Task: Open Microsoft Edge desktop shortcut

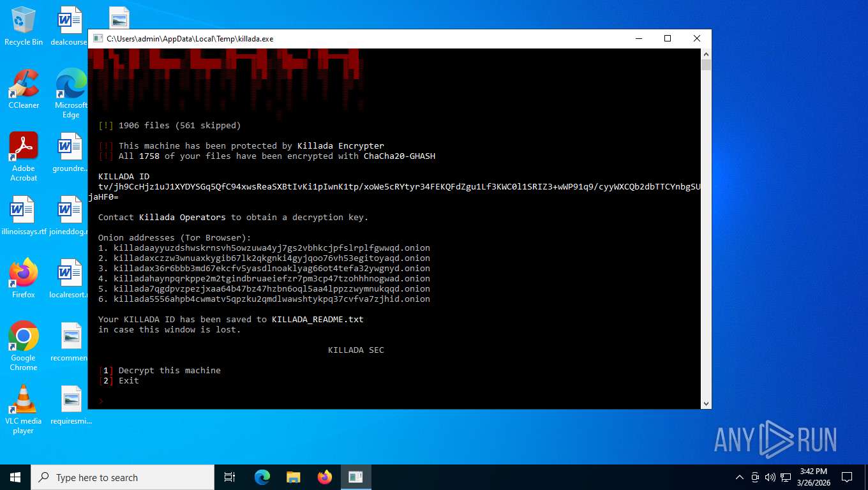Action: tap(71, 93)
